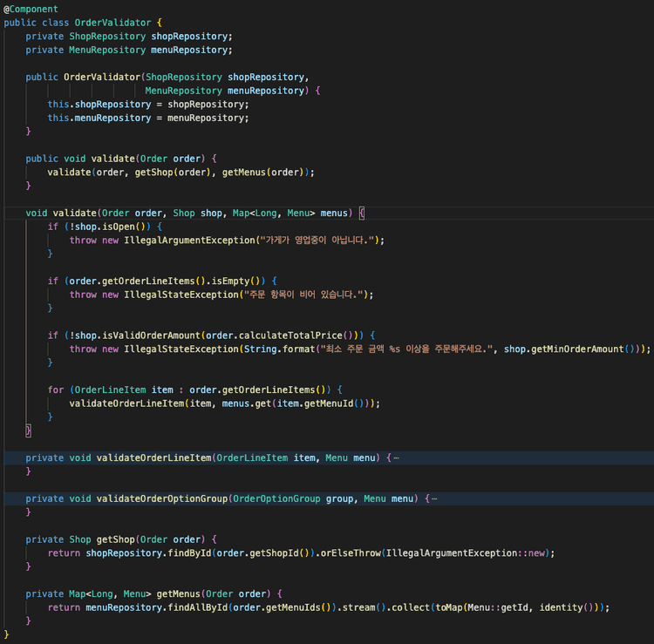Click this.shopRepository in the constructor assignment
The width and height of the screenshot is (654, 644).
tap(99, 105)
